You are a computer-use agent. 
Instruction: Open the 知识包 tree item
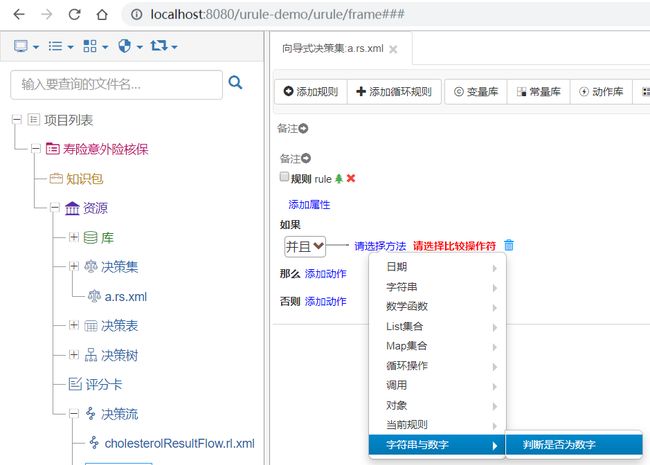[84, 179]
